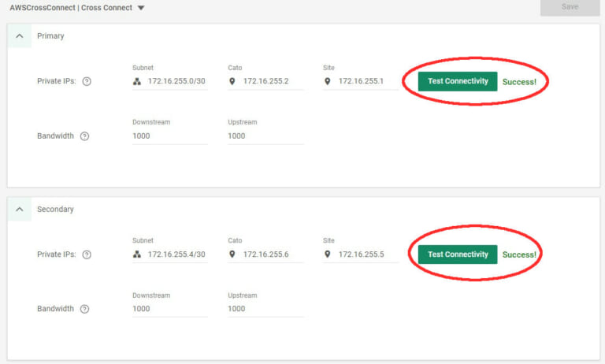Focus the Secondary Upstream bandwidth field

click(x=265, y=309)
